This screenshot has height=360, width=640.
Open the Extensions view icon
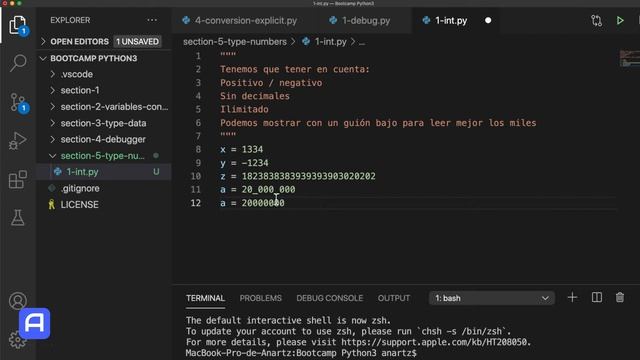[18, 180]
